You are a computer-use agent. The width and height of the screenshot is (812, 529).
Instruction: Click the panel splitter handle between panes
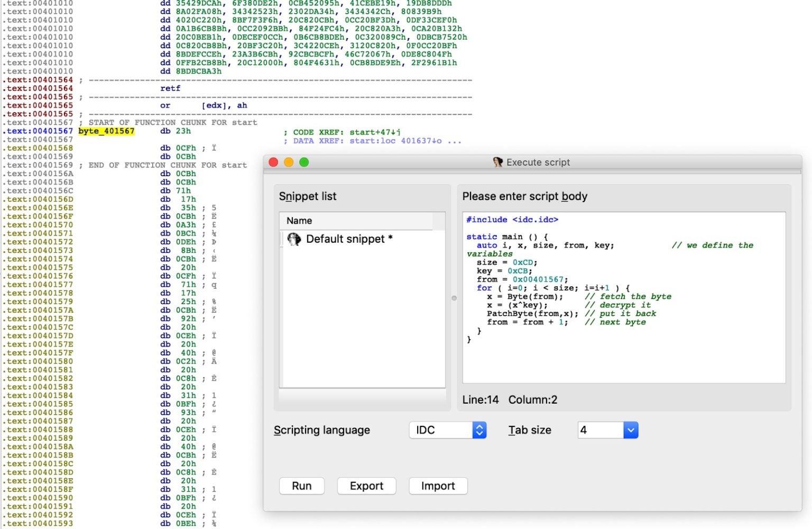coord(454,298)
